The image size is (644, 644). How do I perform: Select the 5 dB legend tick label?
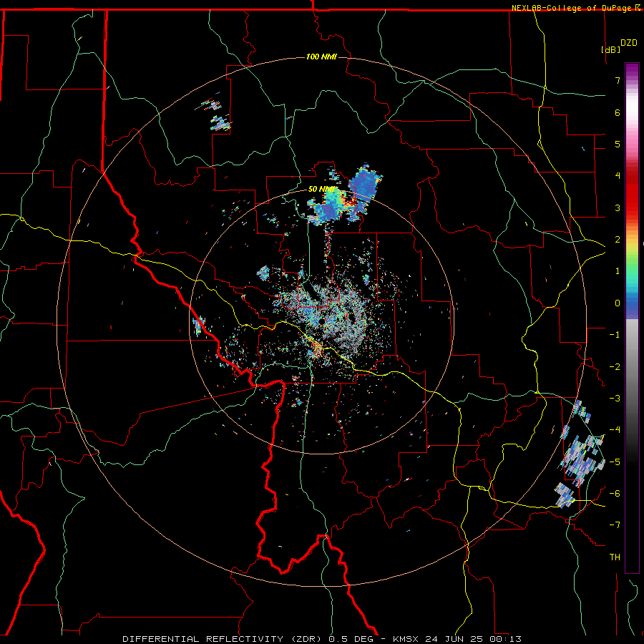click(x=618, y=144)
